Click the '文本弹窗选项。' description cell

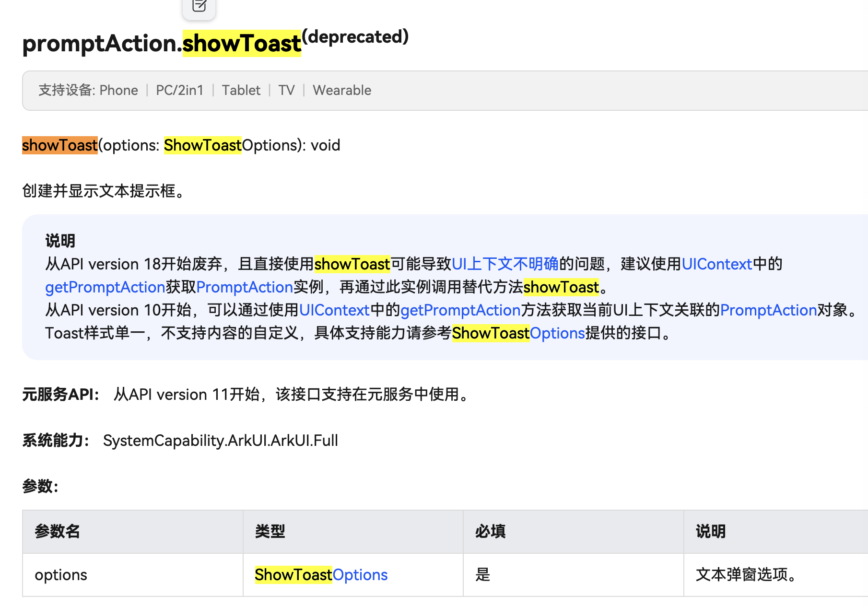coord(746,574)
